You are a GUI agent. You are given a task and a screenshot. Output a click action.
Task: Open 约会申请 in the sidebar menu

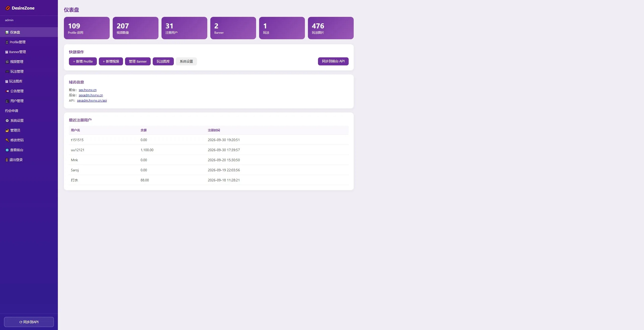coord(12,111)
